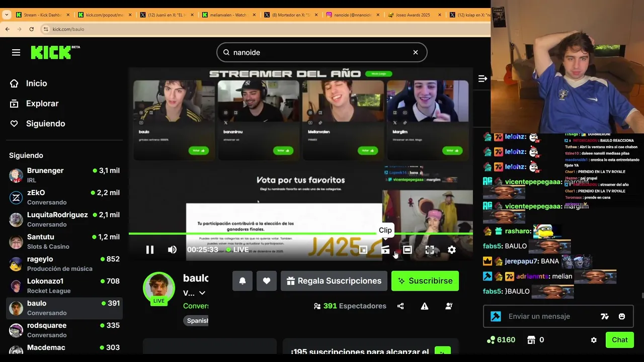The height and width of the screenshot is (362, 644).
Task: Expand the stream title chevron
Action: [202, 293]
